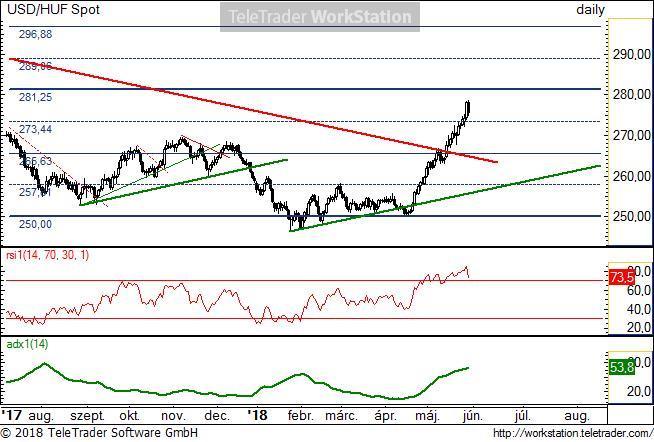Viewport: 654px width, 442px height.
Task: Click the '17 year marker on time axis
Action: [x=11, y=415]
